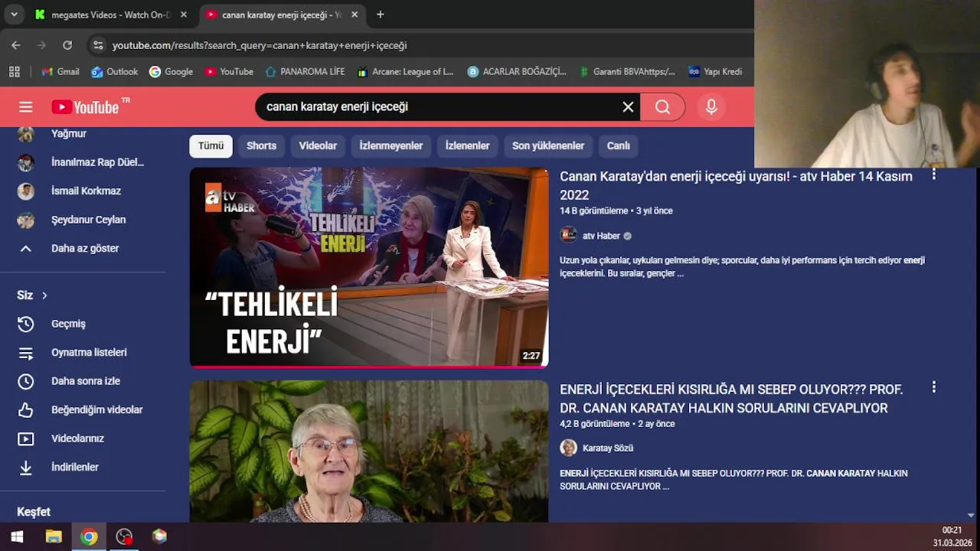Image resolution: width=980 pixels, height=551 pixels.
Task: Open the Arcane: League of L... bookmark
Action: point(405,71)
